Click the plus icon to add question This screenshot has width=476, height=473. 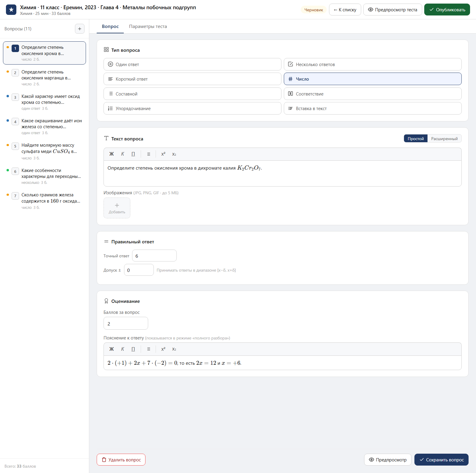click(79, 29)
